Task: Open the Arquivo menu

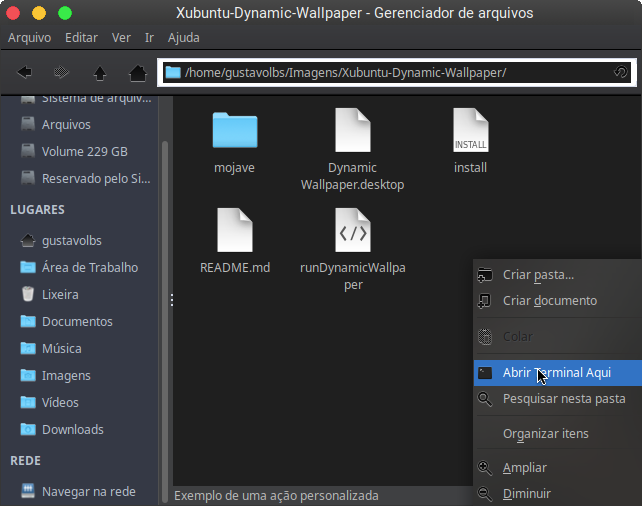Action: tap(29, 38)
